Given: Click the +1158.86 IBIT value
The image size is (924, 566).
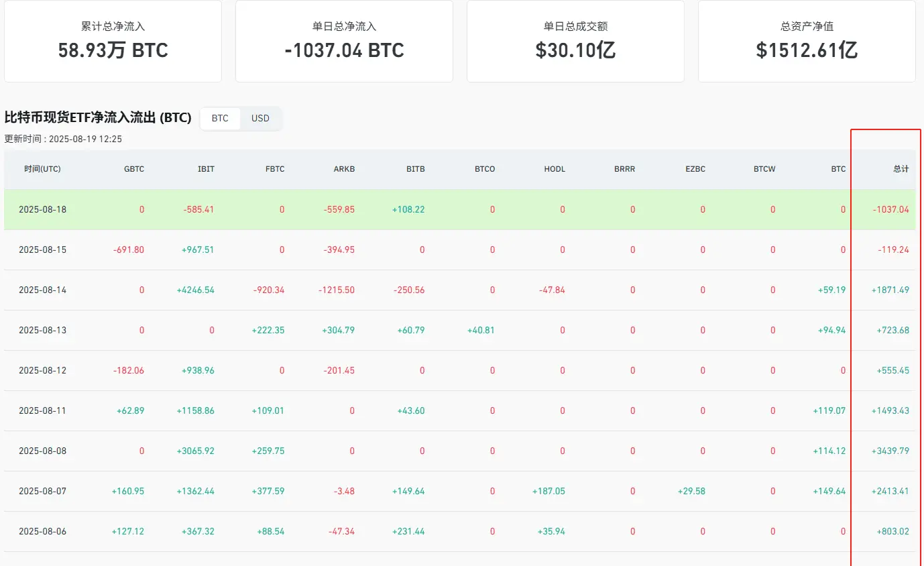Looking at the screenshot, I should tap(196, 410).
